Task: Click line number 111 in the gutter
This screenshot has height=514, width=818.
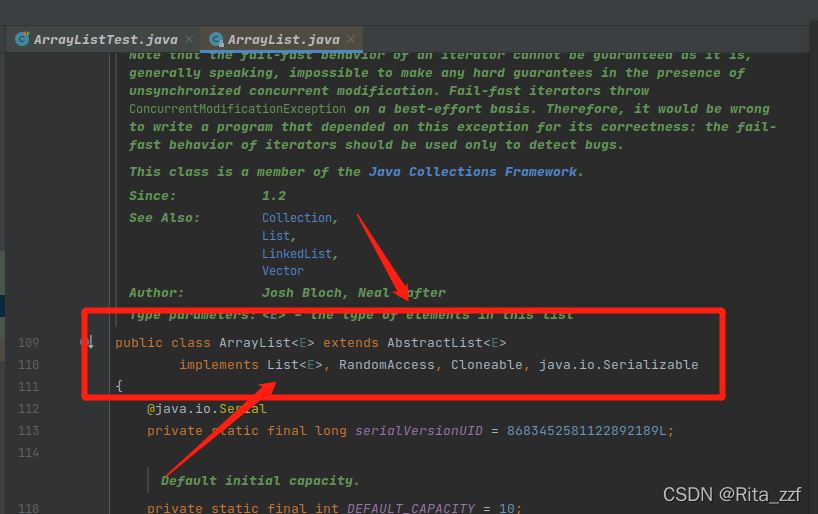Action: point(29,387)
